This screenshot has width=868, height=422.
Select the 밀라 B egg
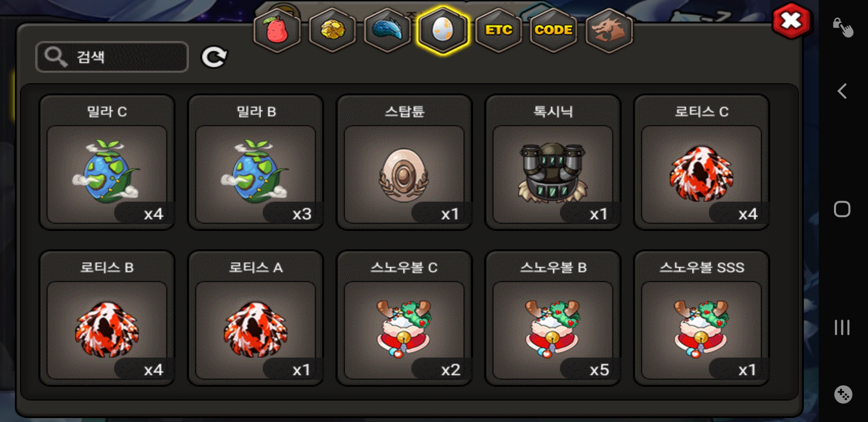click(256, 162)
